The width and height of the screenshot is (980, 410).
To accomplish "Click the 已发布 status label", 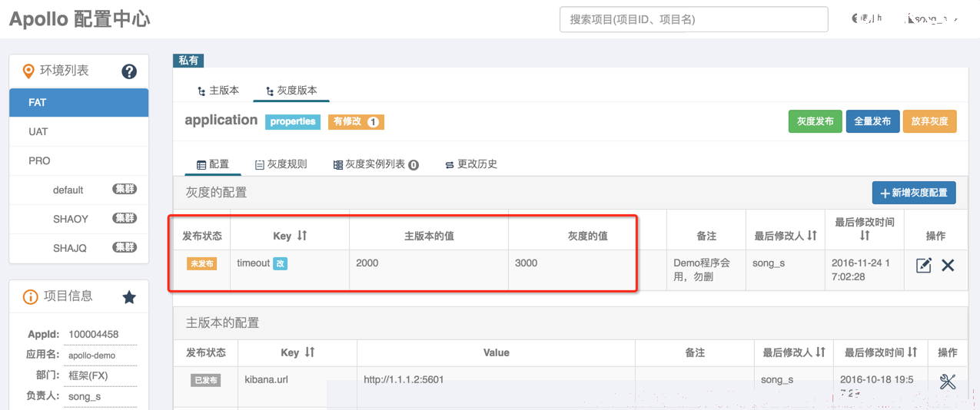I will point(206,380).
